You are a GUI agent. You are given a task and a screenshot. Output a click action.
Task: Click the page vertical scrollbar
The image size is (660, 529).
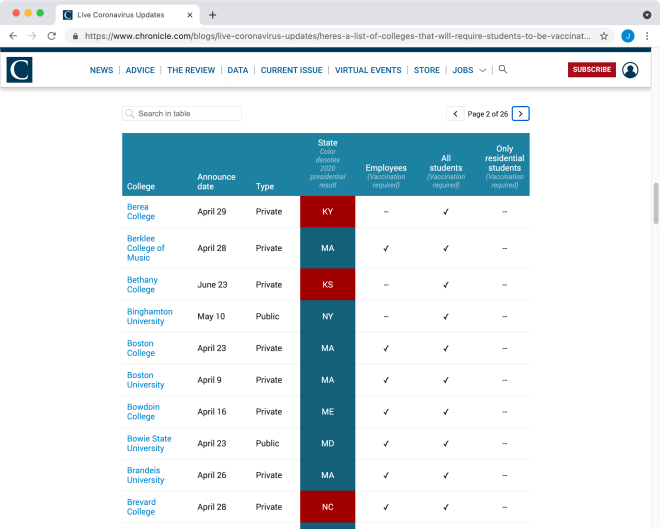point(656,204)
